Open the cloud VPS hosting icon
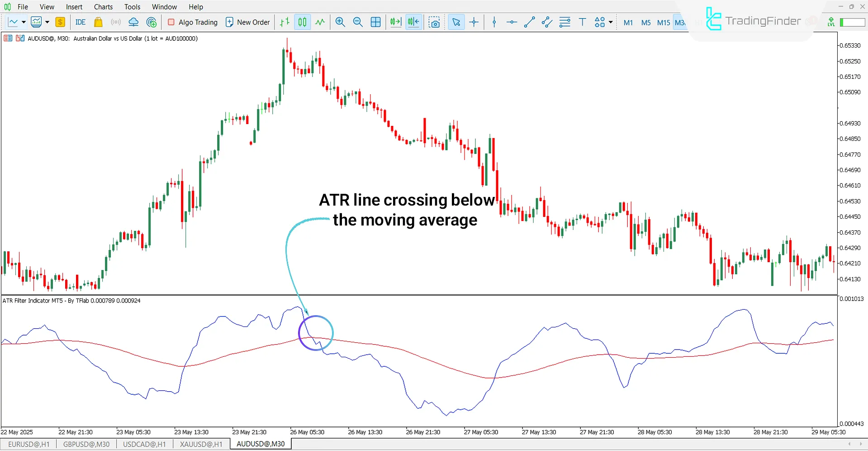This screenshot has width=868, height=451. [x=133, y=22]
